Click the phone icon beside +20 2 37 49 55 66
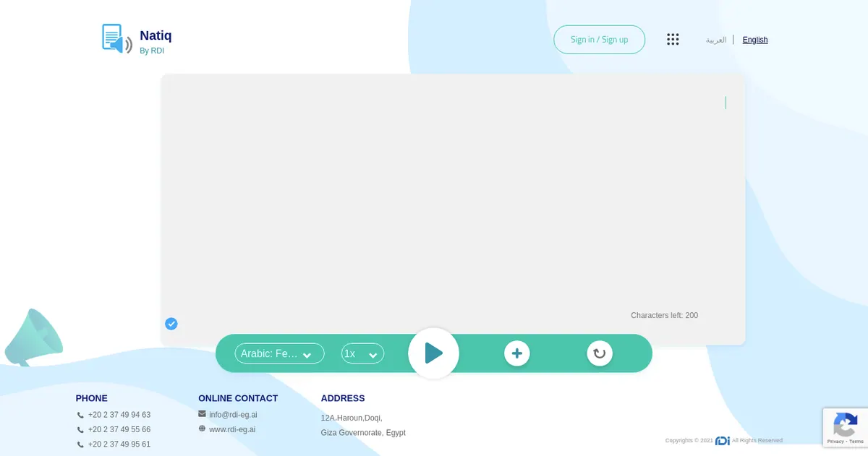This screenshot has width=868, height=456. click(x=80, y=430)
